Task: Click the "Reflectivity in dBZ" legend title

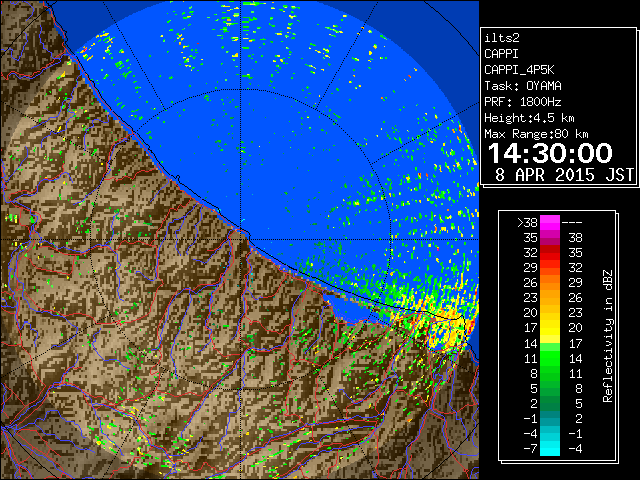Action: [x=607, y=336]
